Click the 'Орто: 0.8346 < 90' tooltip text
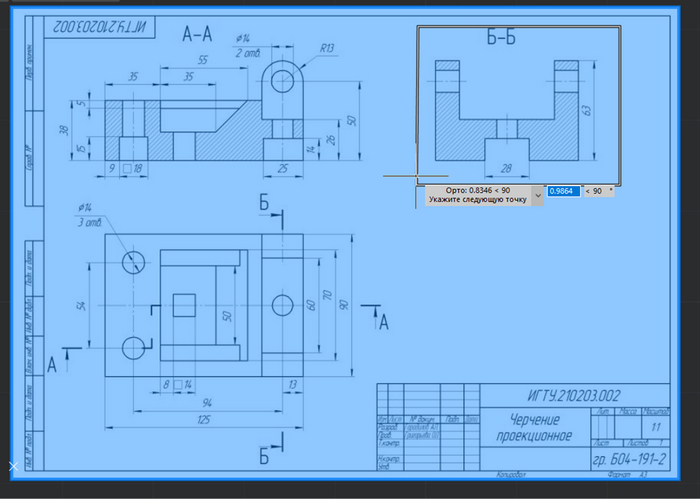The width and height of the screenshot is (700, 499). point(478,191)
